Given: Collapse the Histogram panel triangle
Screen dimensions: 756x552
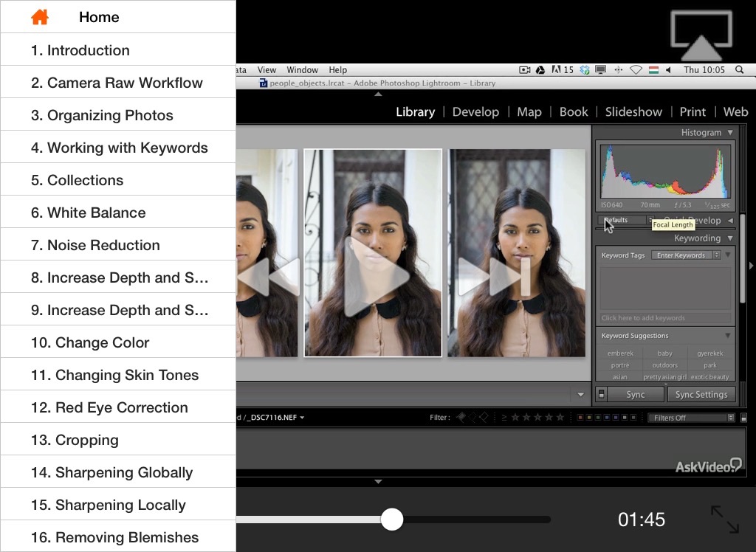Looking at the screenshot, I should [730, 133].
